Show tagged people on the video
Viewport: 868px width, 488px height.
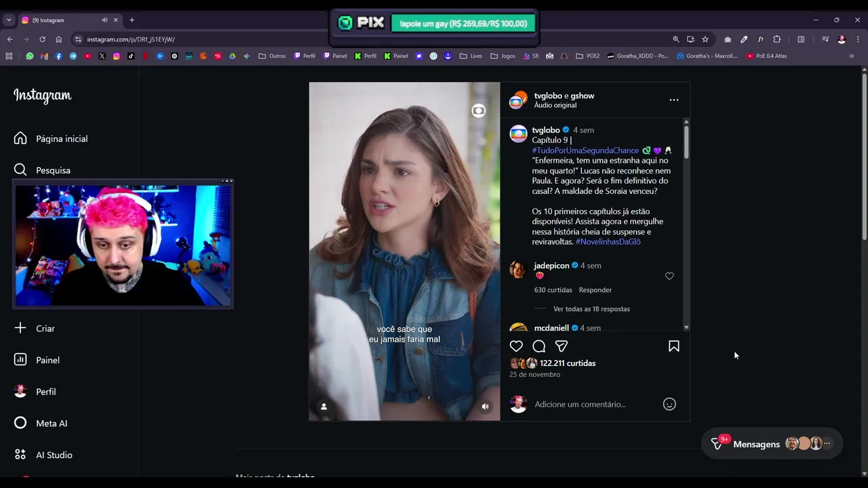324,407
